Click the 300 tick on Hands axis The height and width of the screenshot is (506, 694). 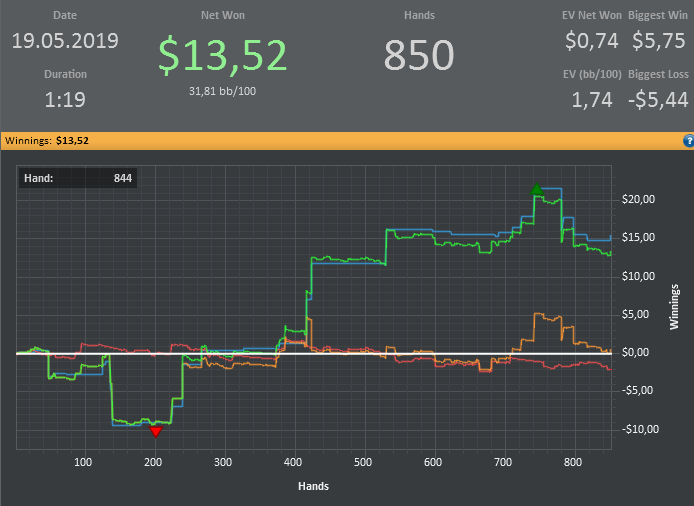click(x=223, y=463)
